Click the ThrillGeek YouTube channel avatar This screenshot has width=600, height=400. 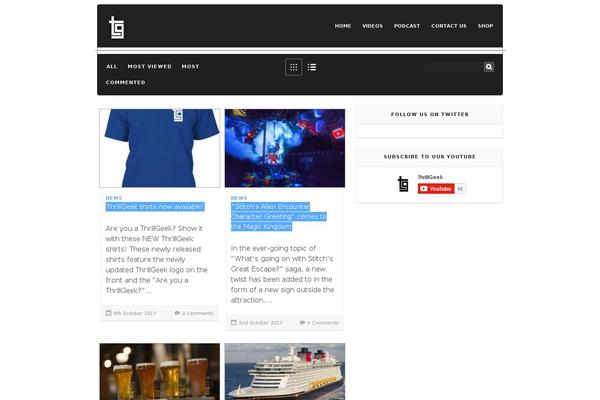tap(403, 184)
